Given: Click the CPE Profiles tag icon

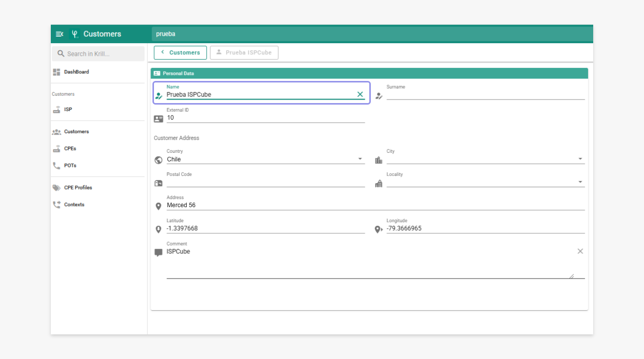Looking at the screenshot, I should [56, 188].
